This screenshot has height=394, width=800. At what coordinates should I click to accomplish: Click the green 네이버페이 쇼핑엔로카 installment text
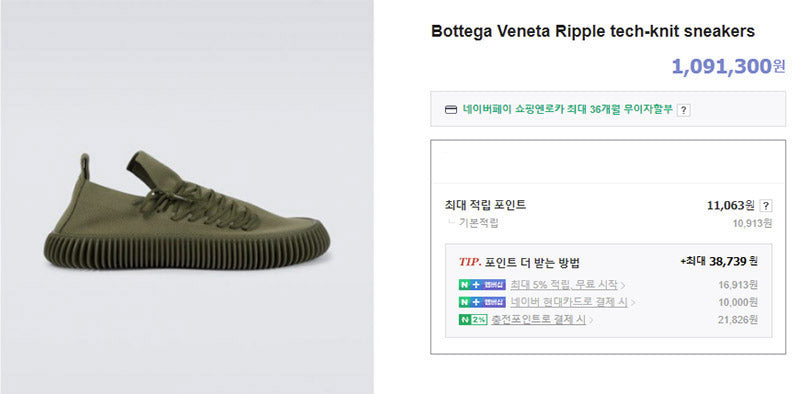[x=568, y=109]
